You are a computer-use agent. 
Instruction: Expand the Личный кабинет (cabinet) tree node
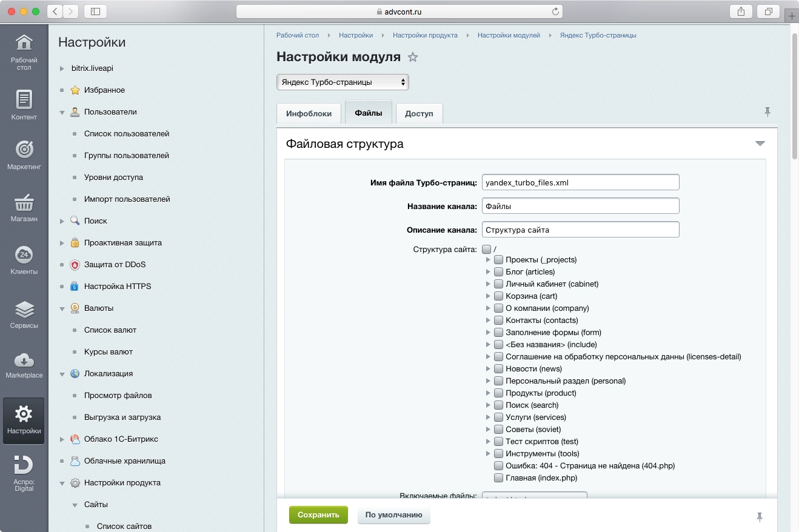pyautogui.click(x=488, y=284)
